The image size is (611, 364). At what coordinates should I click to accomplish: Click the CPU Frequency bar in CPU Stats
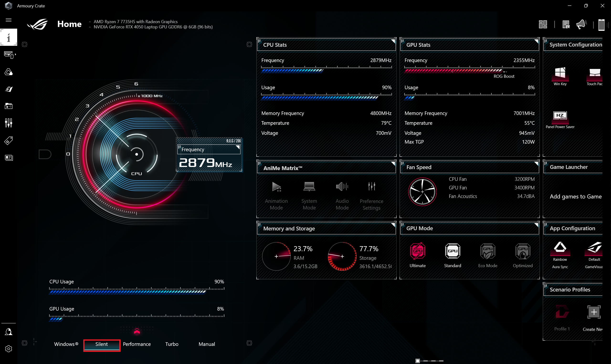[x=326, y=69]
